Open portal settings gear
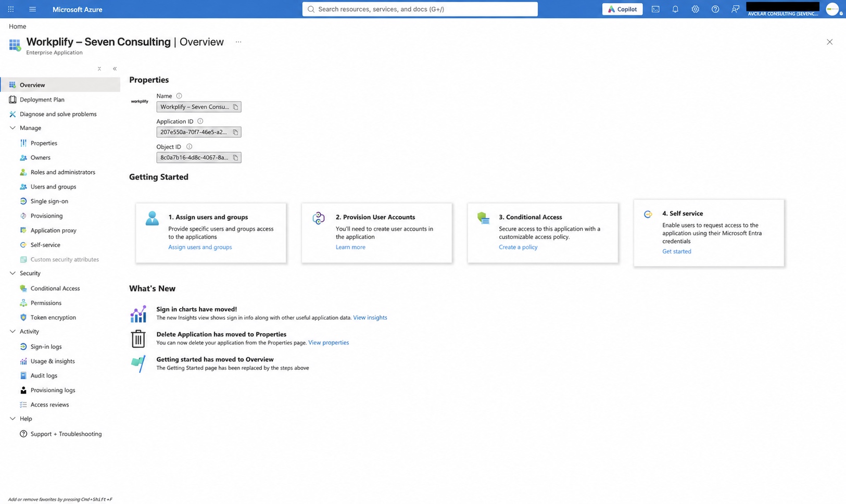Viewport: 846px width, 504px height. (695, 9)
